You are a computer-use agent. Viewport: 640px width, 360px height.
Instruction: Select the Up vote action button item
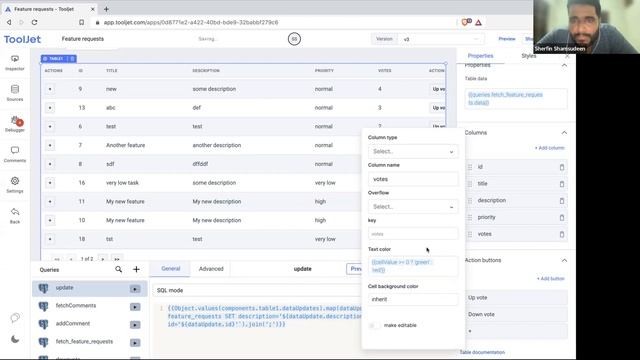[516, 298]
